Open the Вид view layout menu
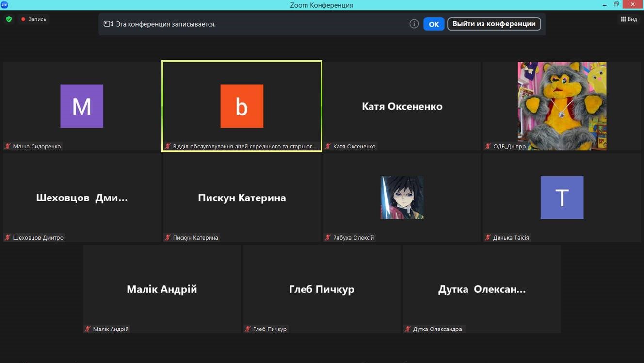The height and width of the screenshot is (363, 644). point(629,19)
